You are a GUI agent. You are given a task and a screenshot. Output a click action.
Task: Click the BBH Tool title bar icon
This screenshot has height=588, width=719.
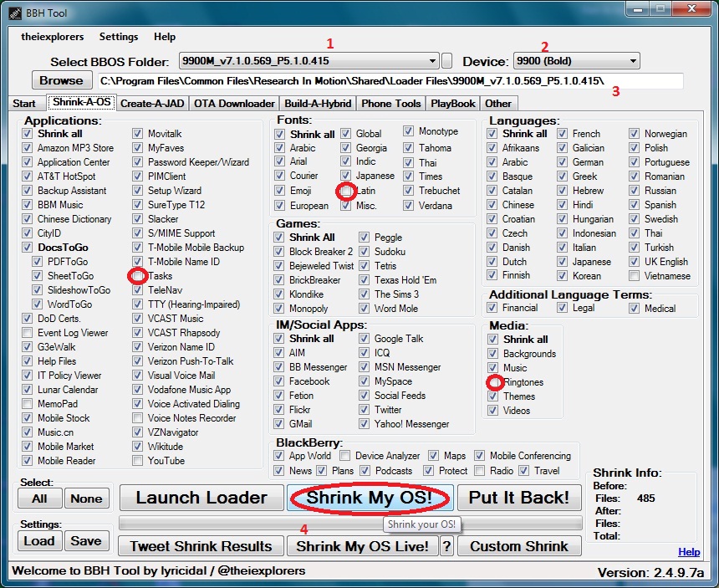click(15, 13)
